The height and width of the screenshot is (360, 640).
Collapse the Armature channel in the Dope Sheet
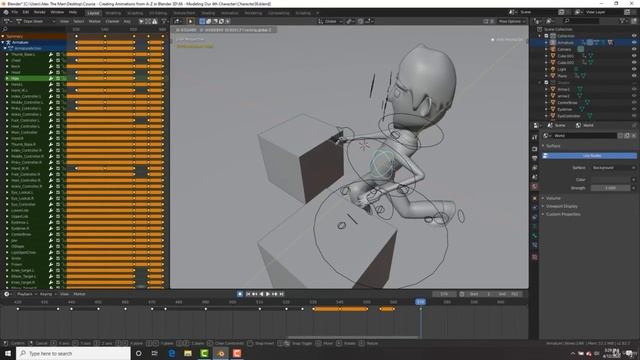point(3,42)
